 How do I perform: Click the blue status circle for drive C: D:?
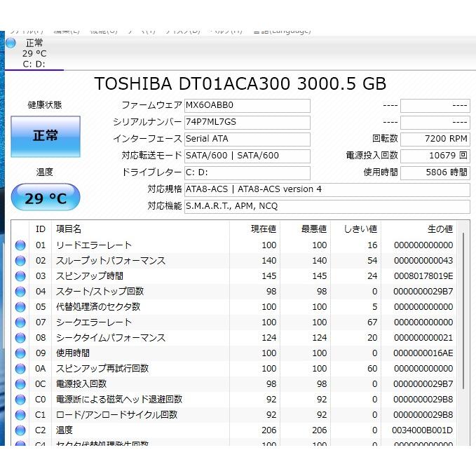tap(11, 43)
